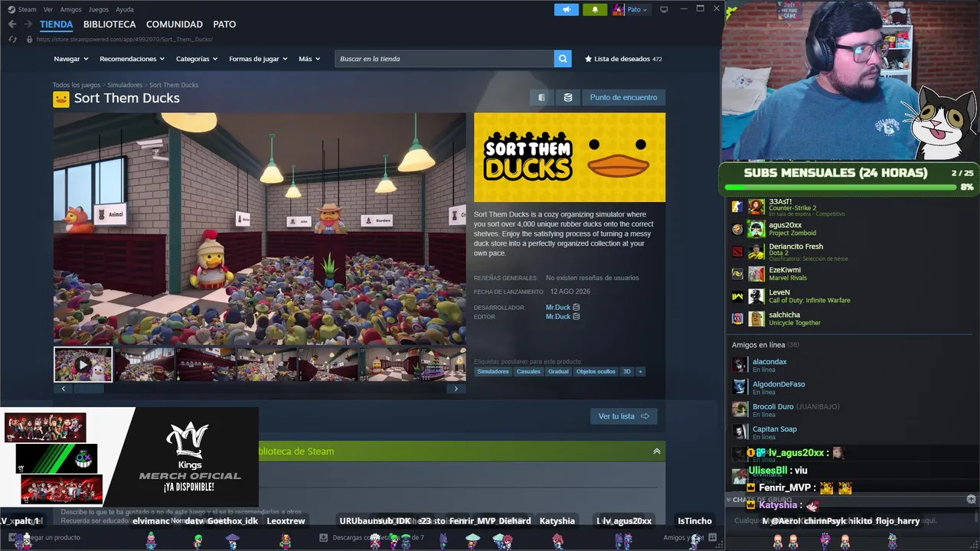
Task: Click the Buscar en la tienda search field
Action: pos(444,59)
